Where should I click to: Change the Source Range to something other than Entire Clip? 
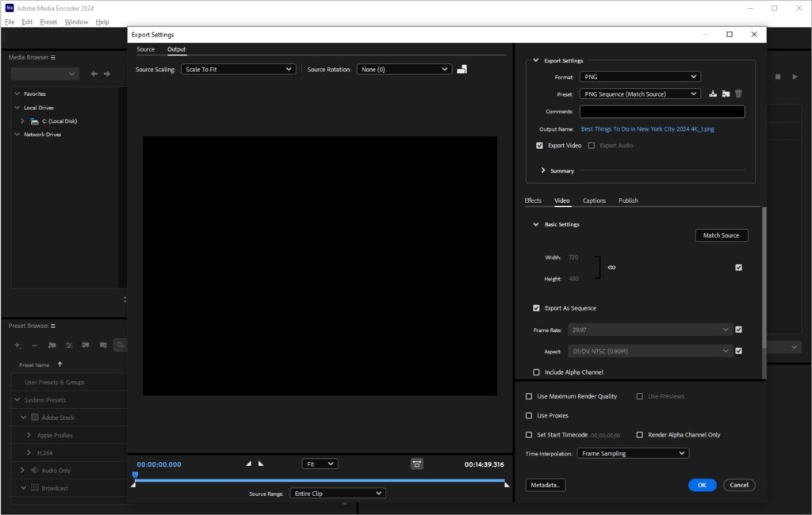(337, 493)
